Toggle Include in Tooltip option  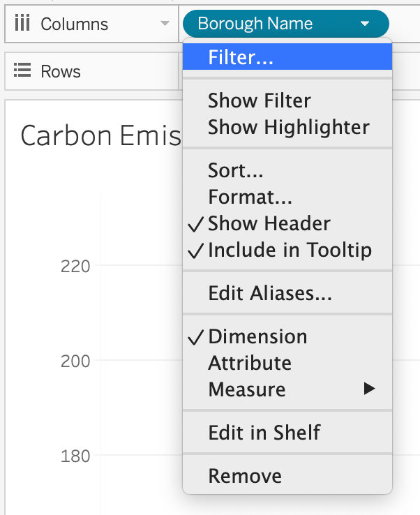(x=290, y=250)
